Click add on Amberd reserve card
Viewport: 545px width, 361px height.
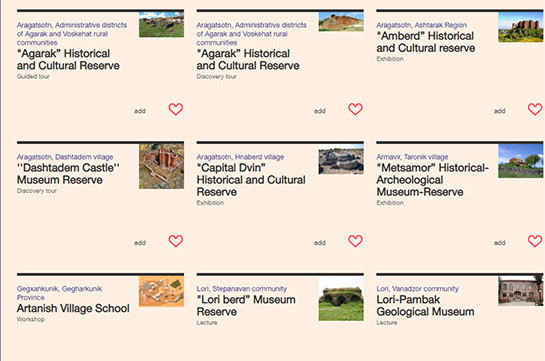click(x=499, y=111)
